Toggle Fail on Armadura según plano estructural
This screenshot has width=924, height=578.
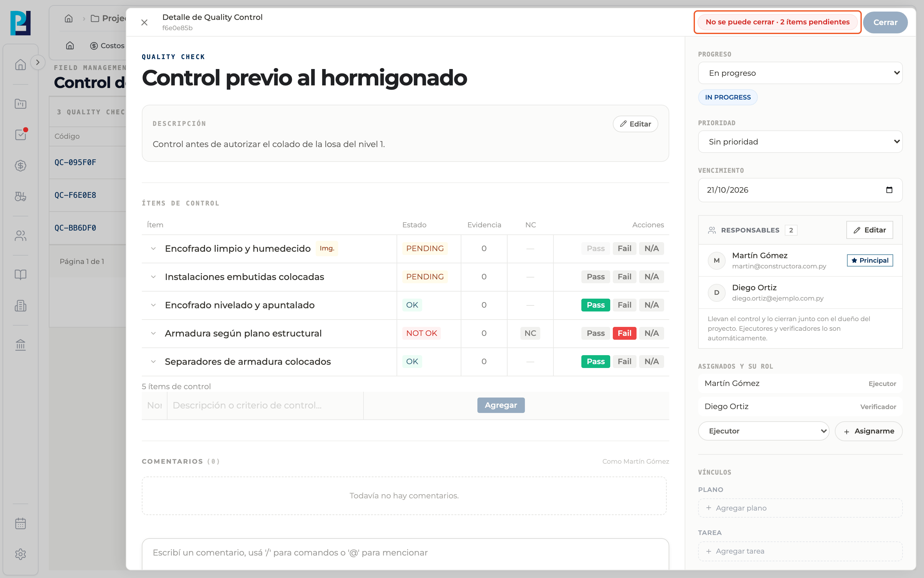pyautogui.click(x=624, y=333)
